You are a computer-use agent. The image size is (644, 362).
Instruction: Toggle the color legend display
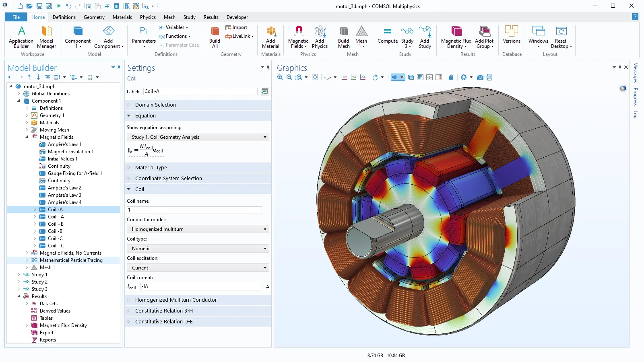click(439, 77)
